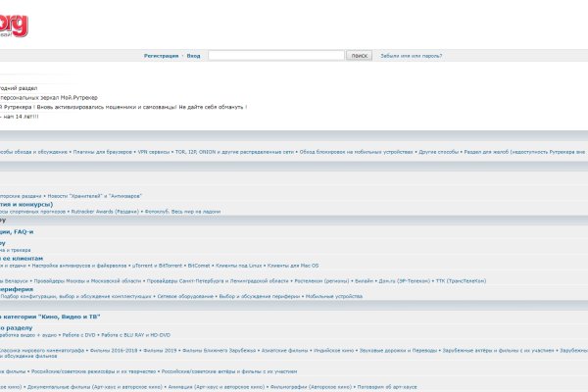
Task: Open the Регистрация link
Action: 160,56
